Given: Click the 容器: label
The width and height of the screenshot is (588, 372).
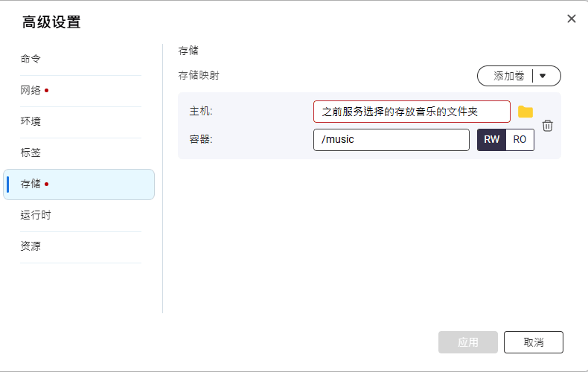Looking at the screenshot, I should click(201, 140).
